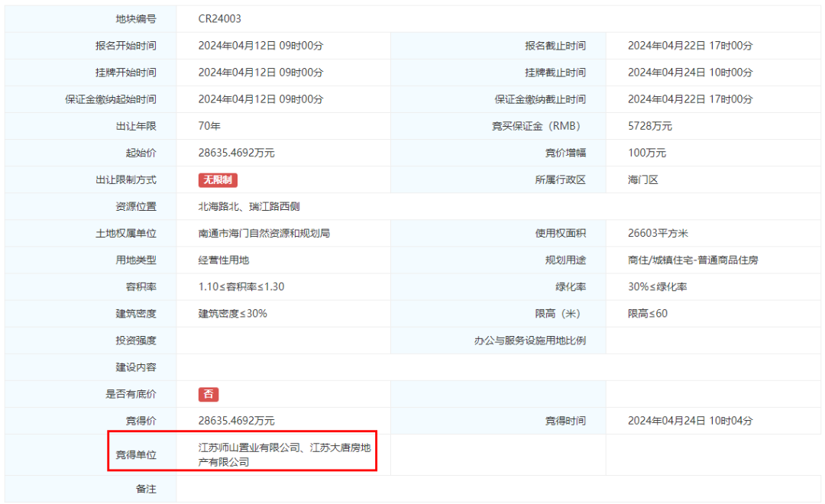Image resolution: width=825 pixels, height=504 pixels.
Task: Click the 办公与服务设施用地比例 label
Action: pos(530,341)
